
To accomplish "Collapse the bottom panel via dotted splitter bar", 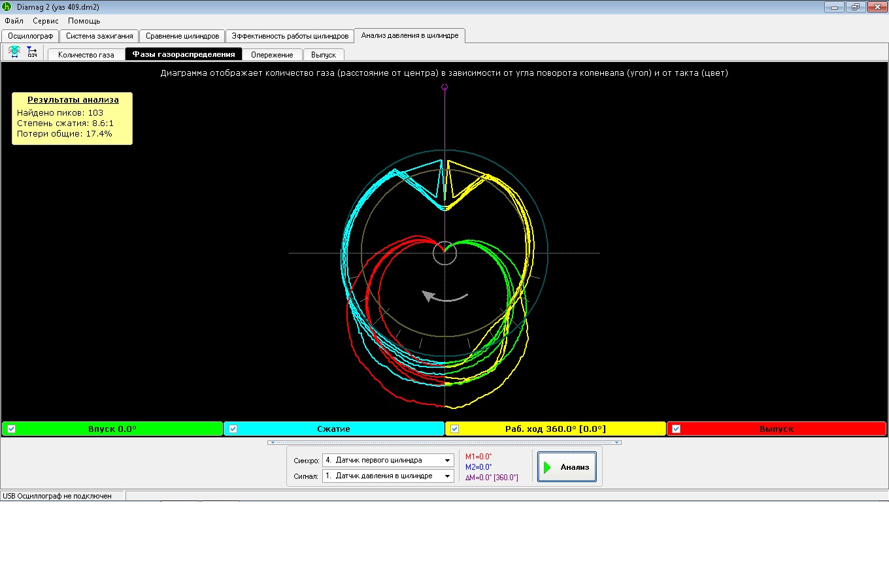I will pyautogui.click(x=444, y=442).
